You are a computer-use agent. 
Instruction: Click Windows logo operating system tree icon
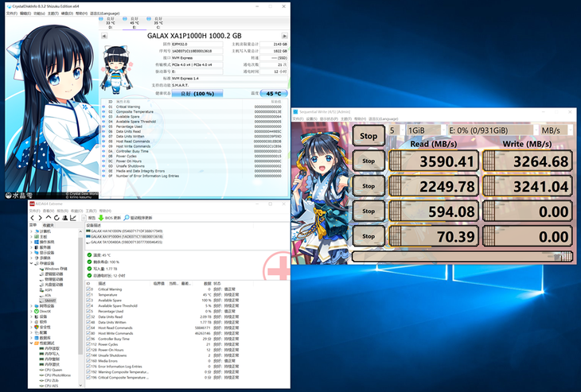pos(37,242)
